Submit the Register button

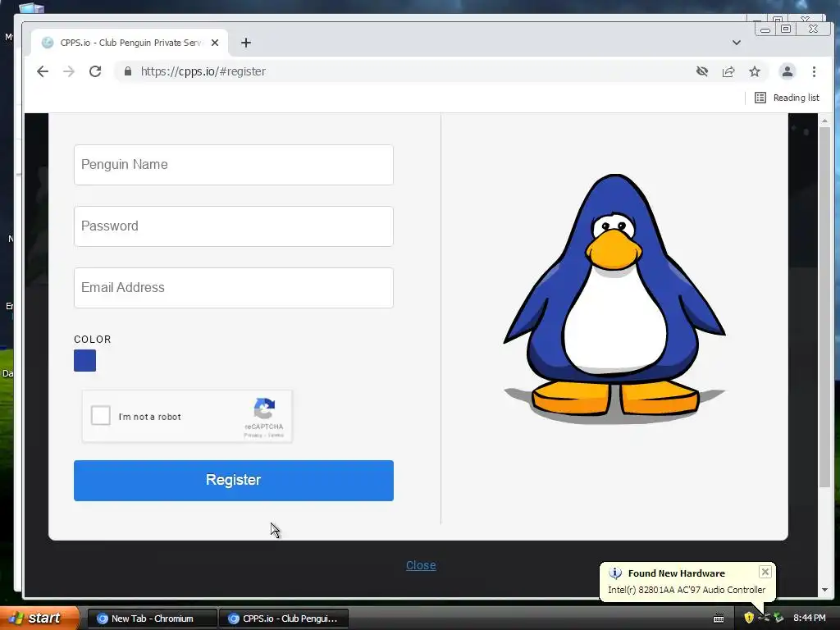coord(234,481)
